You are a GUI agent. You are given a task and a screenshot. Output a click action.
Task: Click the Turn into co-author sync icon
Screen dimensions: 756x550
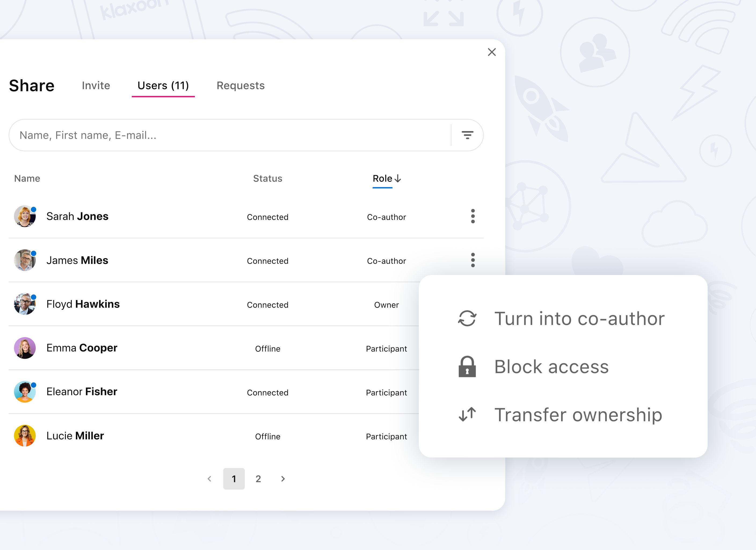click(467, 318)
